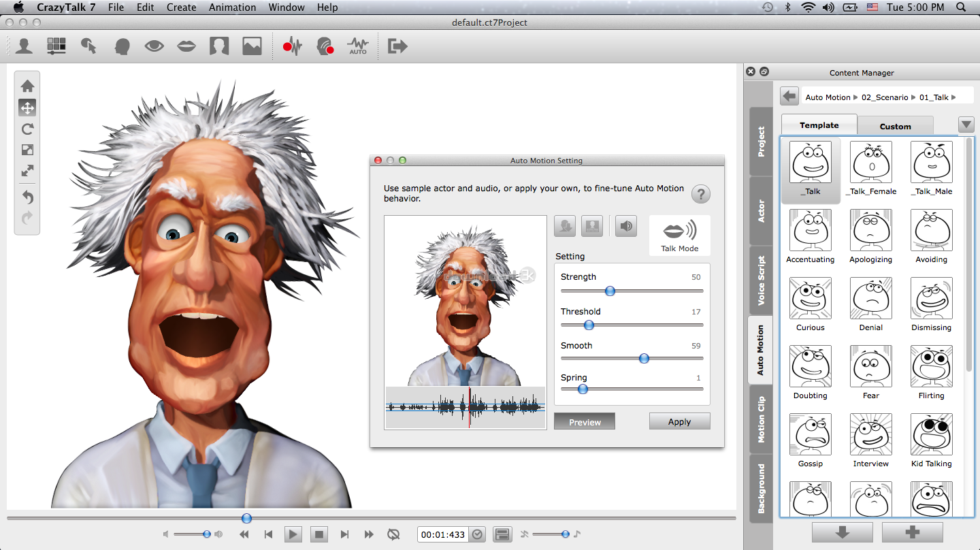Image resolution: width=980 pixels, height=550 pixels.
Task: Click the rewind double-arrow button
Action: [244, 534]
